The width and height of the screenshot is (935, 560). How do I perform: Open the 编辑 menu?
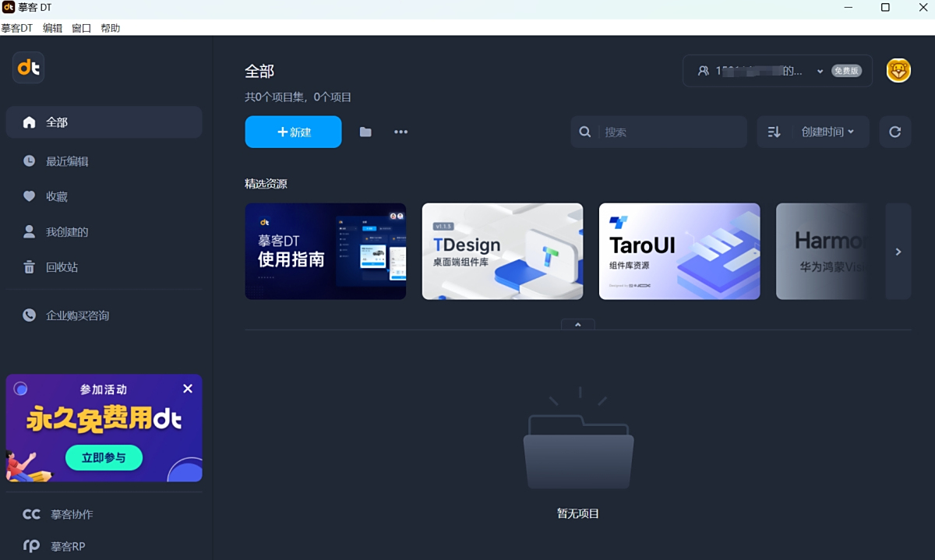pos(52,28)
